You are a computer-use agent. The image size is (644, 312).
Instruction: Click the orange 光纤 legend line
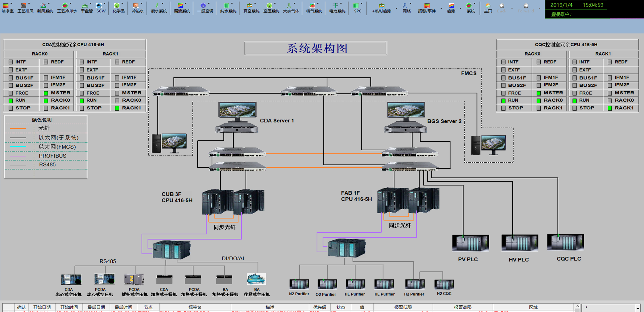17,129
